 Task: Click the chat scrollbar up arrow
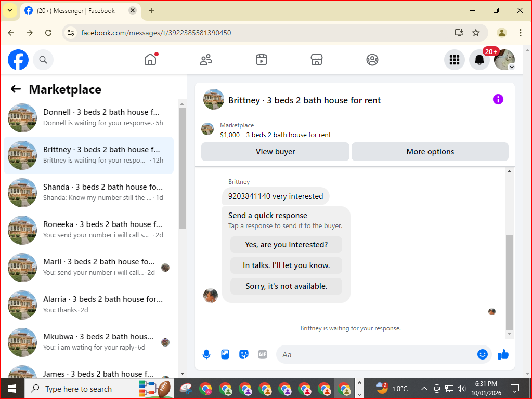pyautogui.click(x=509, y=171)
